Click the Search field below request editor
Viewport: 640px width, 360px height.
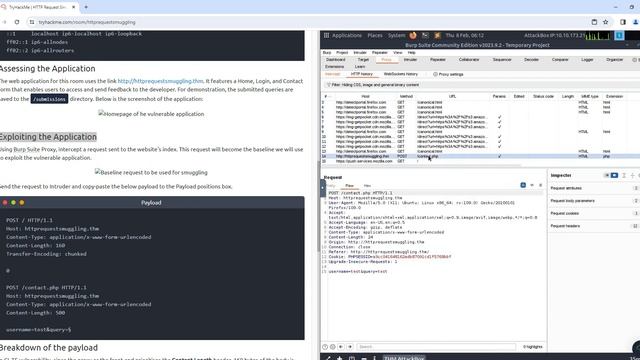[x=436, y=347]
